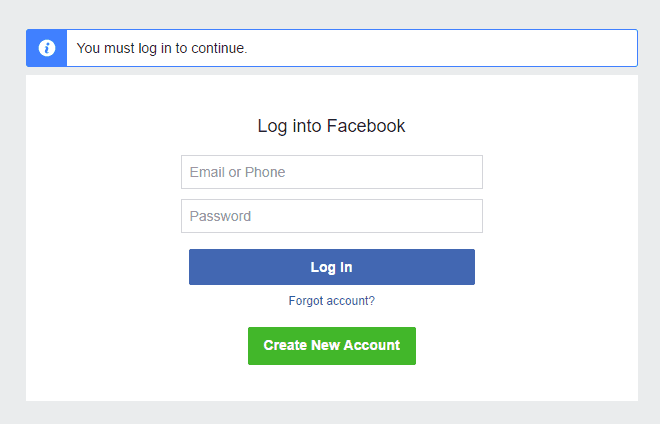Activate the Email or Phone input
Viewport: 660px width, 424px height.
331,172
